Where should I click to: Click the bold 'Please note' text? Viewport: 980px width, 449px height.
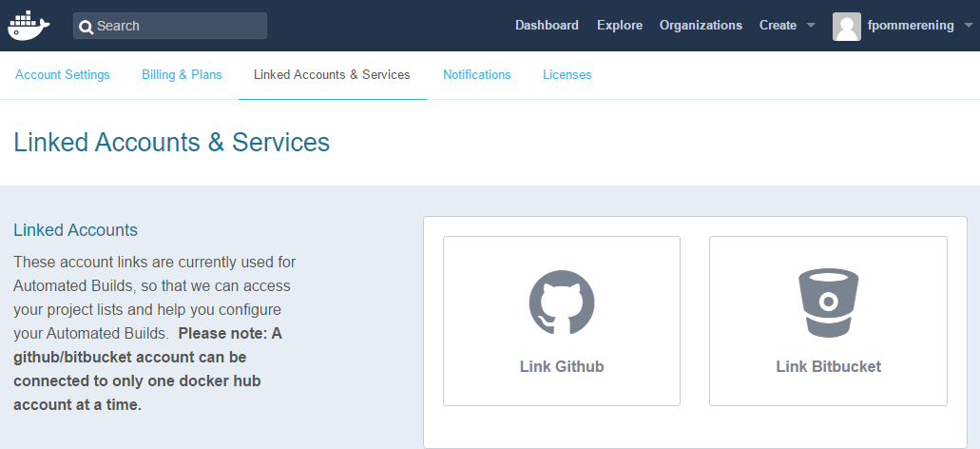point(147,369)
